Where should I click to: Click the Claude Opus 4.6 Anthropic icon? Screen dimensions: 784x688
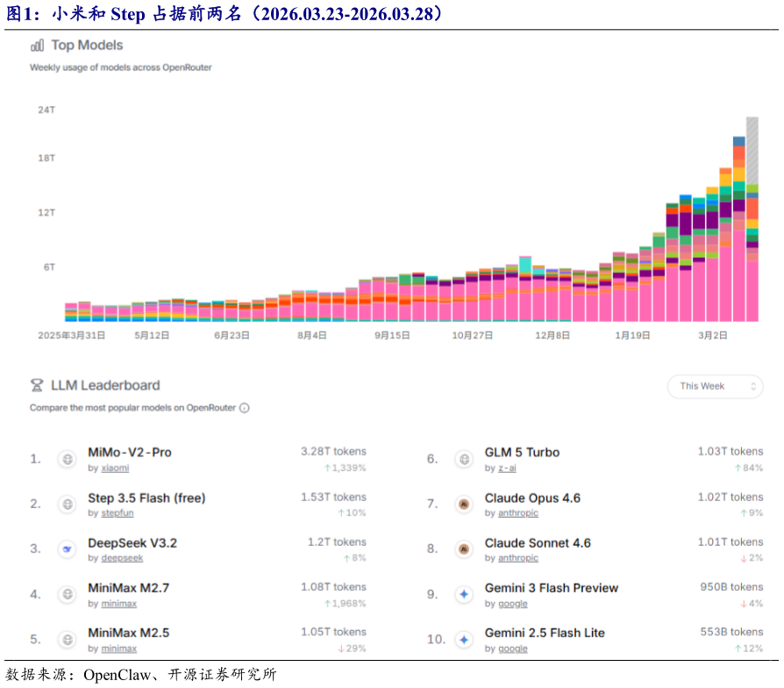pyautogui.click(x=464, y=504)
